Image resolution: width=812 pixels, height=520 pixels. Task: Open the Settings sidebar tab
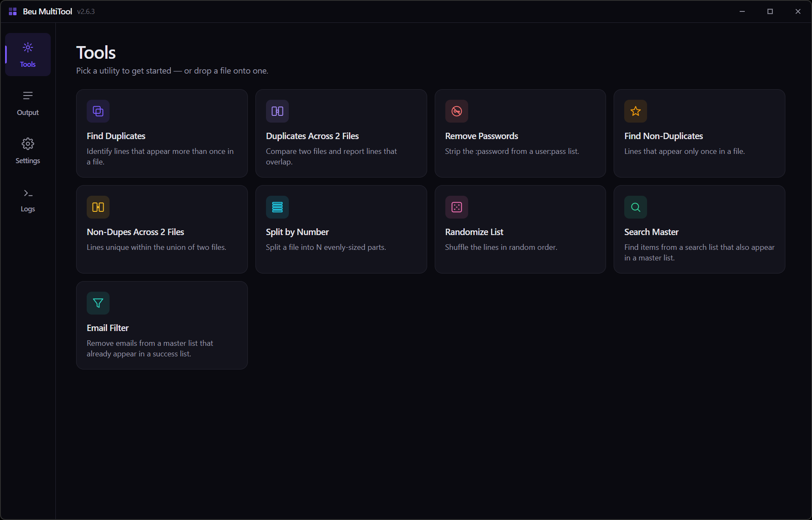point(28,151)
